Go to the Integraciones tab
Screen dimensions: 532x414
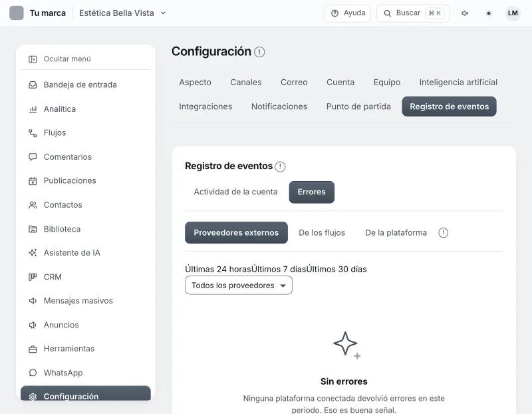click(205, 106)
